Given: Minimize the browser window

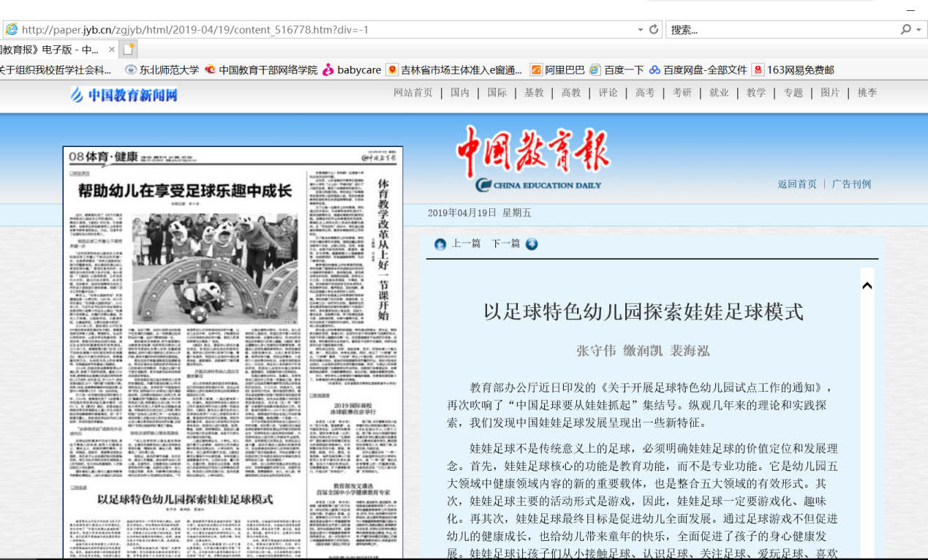Looking at the screenshot, I should coord(910,9).
